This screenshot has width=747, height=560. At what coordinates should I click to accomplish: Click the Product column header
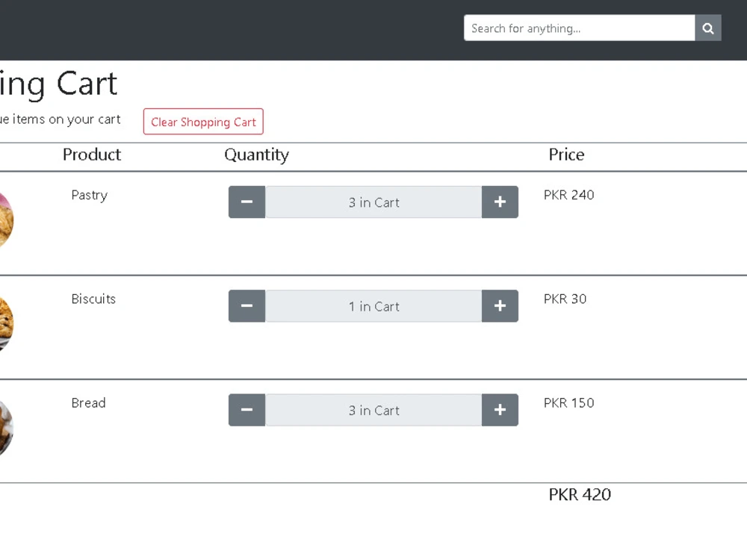tap(92, 155)
